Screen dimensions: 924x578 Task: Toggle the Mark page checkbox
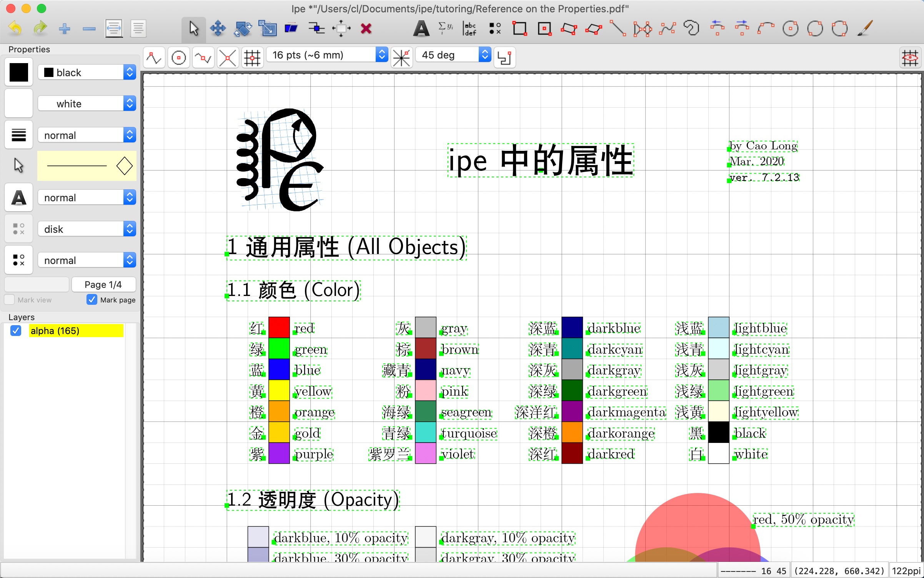click(92, 300)
